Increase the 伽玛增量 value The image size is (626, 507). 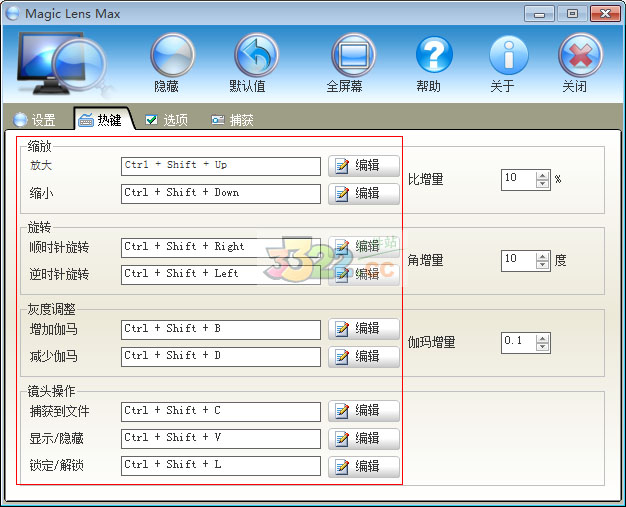[542, 339]
